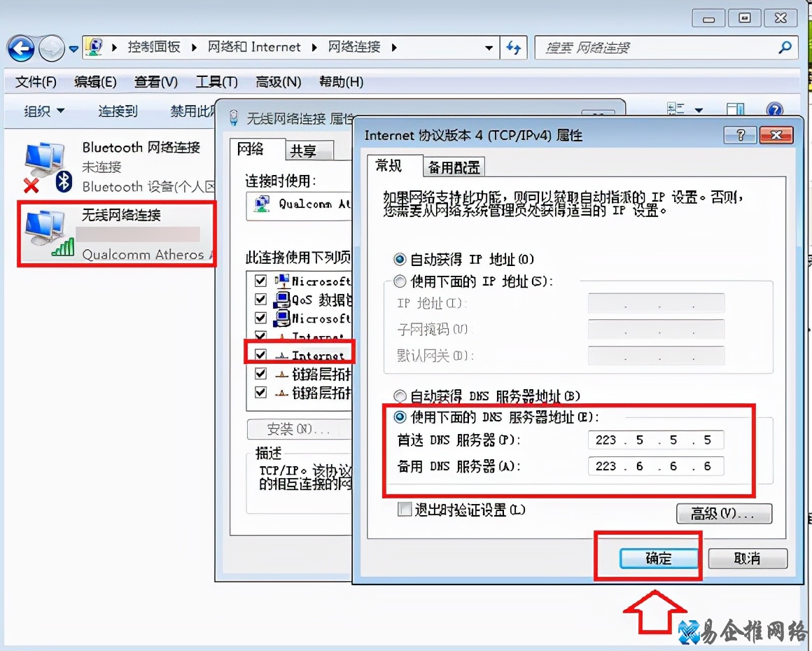
Task: Uncheck the QoS 数据包 protocol checkbox
Action: click(x=260, y=300)
